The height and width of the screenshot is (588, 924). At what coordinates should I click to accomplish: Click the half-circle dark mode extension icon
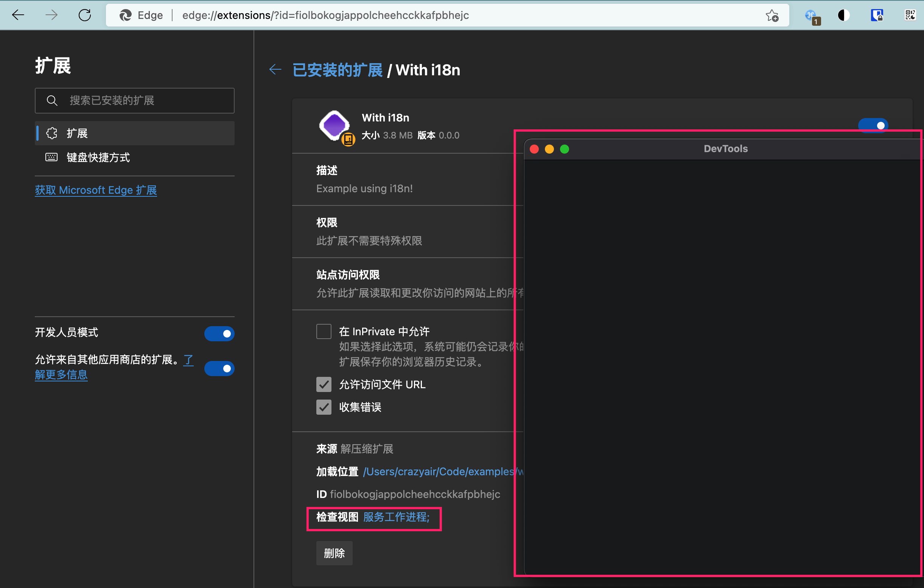[843, 16]
